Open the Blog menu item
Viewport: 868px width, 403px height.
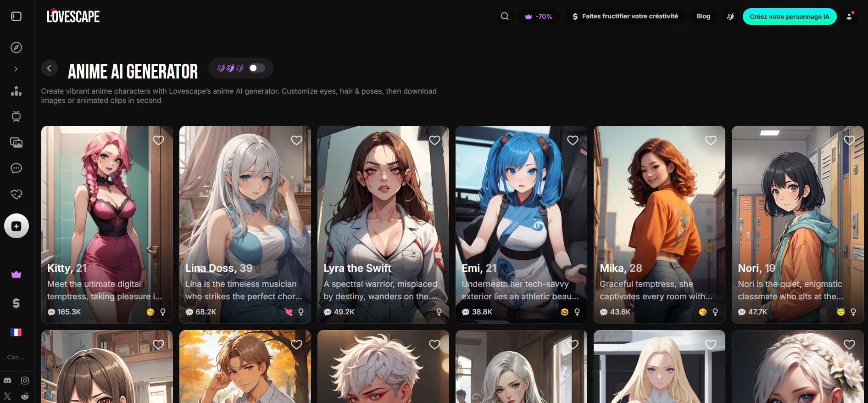tap(703, 17)
